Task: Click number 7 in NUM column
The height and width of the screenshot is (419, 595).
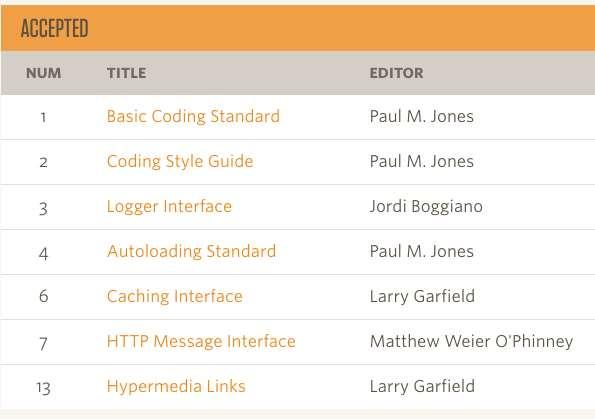Action: 43,343
